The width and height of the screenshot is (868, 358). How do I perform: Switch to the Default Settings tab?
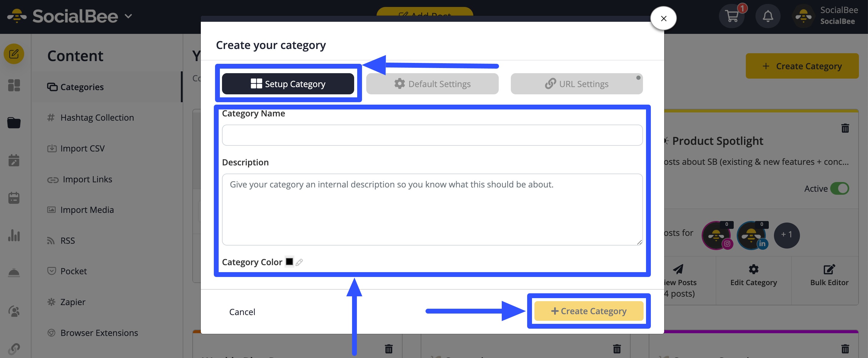[432, 83]
